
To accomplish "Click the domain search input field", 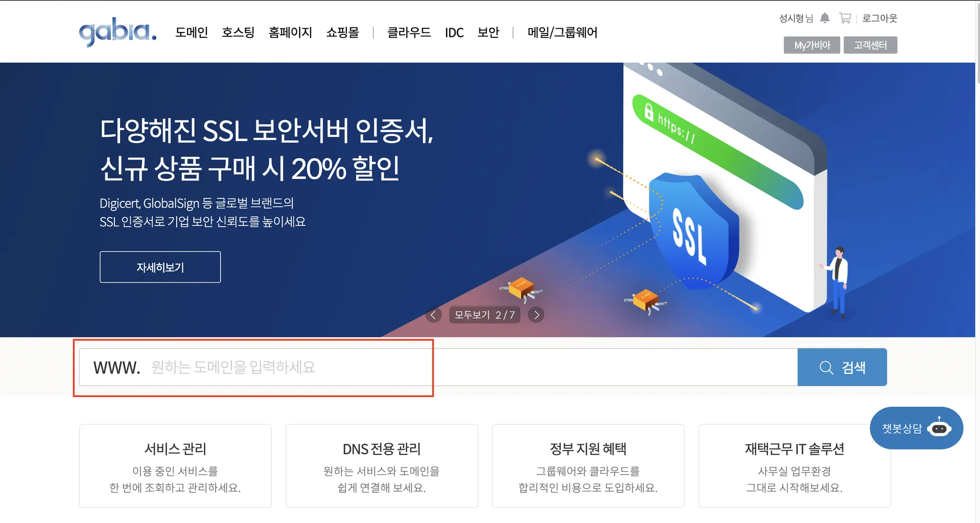I will point(438,367).
